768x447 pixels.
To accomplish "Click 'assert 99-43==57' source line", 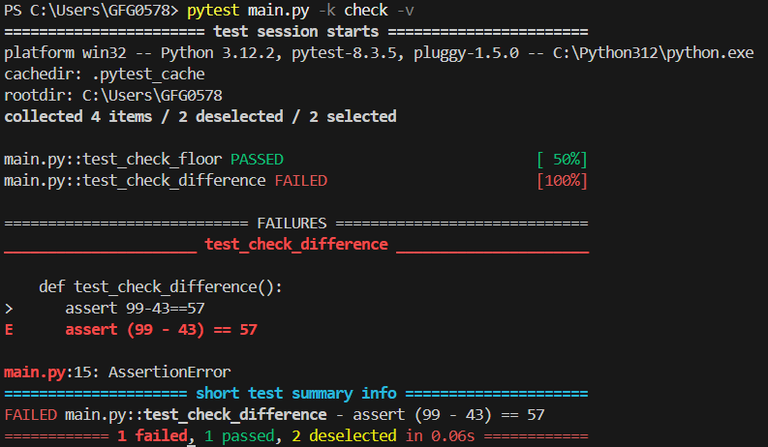I will pos(135,308).
